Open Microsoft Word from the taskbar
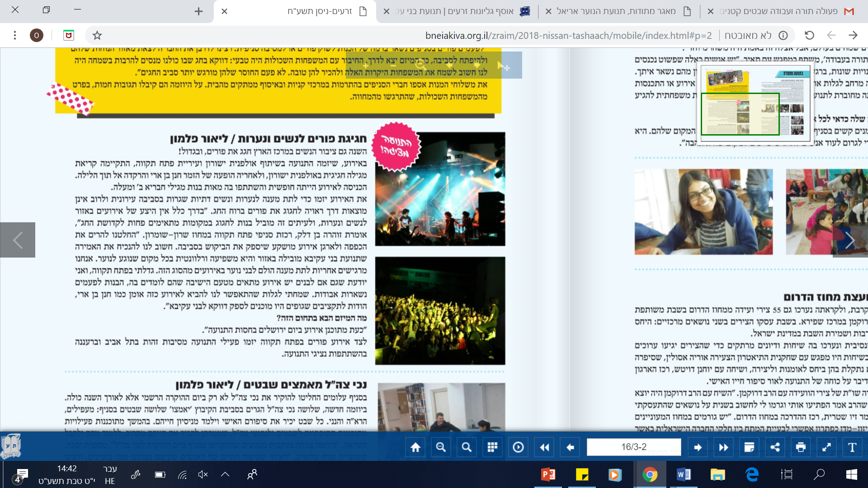Image resolution: width=868 pixels, height=488 pixels. (683, 474)
